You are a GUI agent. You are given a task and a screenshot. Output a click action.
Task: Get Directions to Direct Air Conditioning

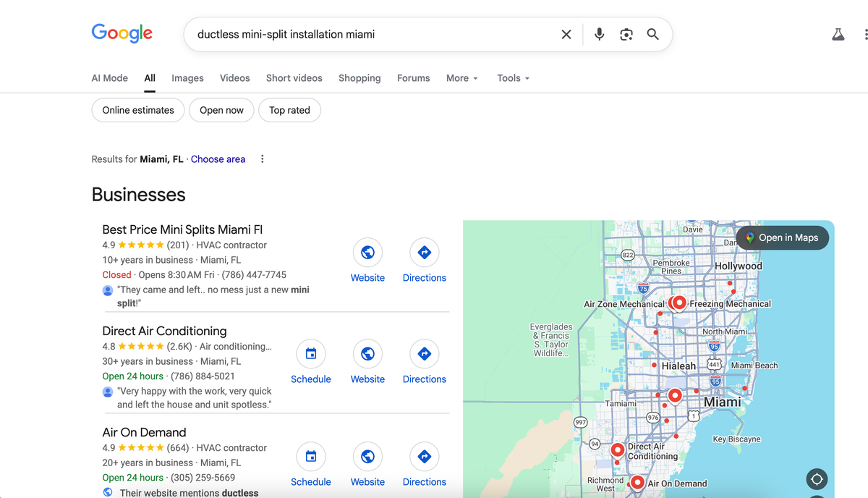point(424,353)
